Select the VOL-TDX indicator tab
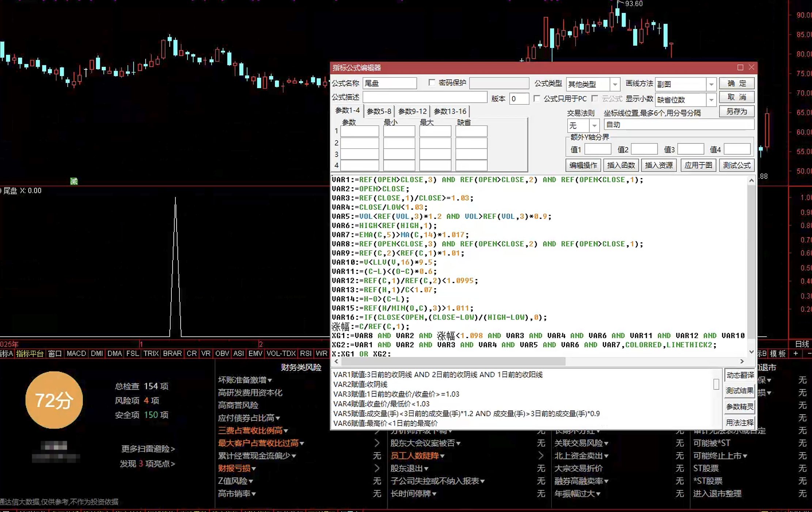 click(281, 354)
